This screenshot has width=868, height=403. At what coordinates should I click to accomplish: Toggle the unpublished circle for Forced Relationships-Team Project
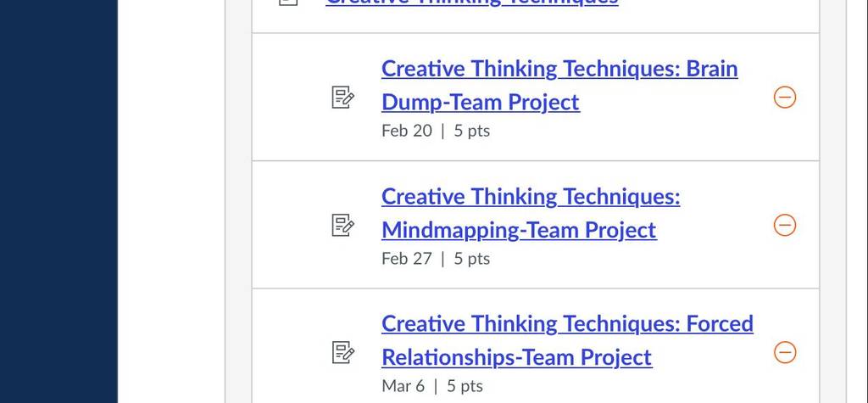tap(784, 353)
